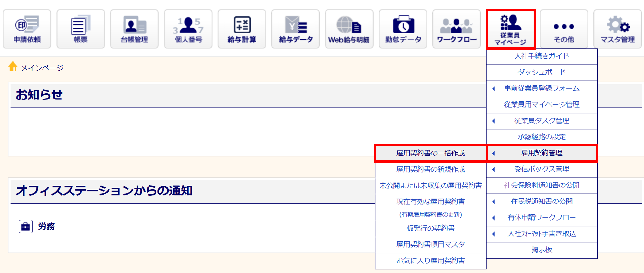Click the メインページ breadcrumb link
Image resolution: width=644 pixels, height=273 pixels.
[x=42, y=68]
